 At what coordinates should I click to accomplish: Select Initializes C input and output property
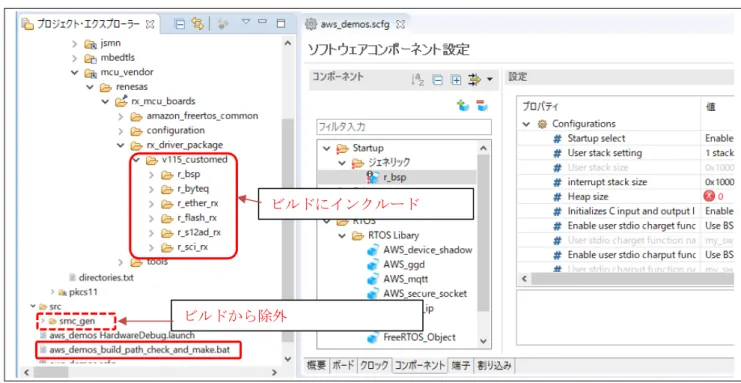(631, 211)
